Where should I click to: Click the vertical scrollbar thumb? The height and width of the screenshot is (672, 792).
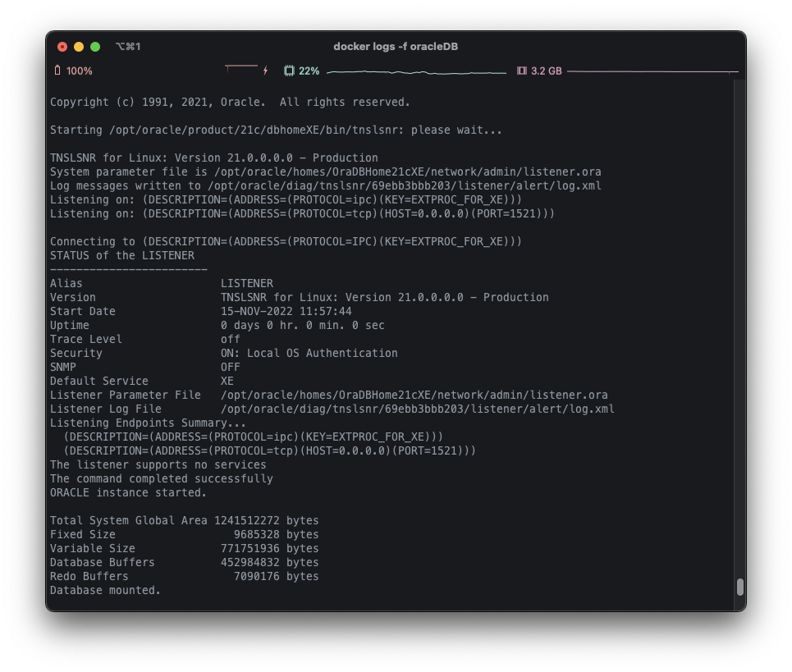tap(740, 587)
